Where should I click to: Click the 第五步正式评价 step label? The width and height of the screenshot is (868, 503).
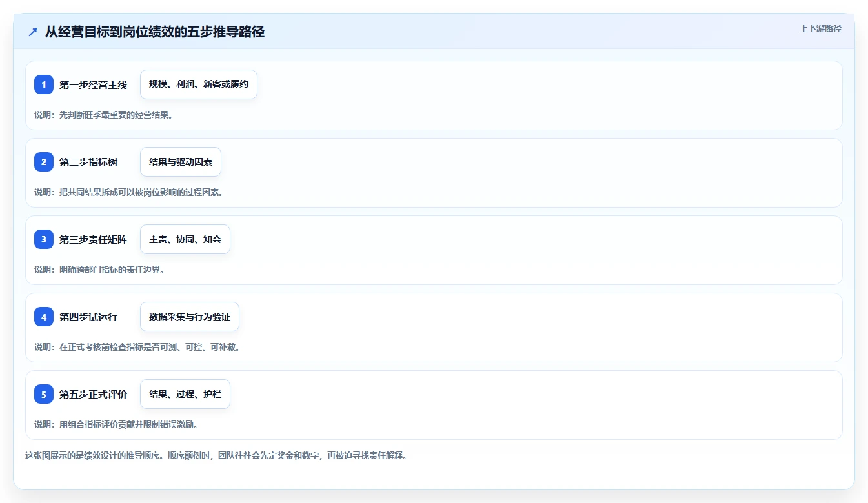pyautogui.click(x=93, y=394)
